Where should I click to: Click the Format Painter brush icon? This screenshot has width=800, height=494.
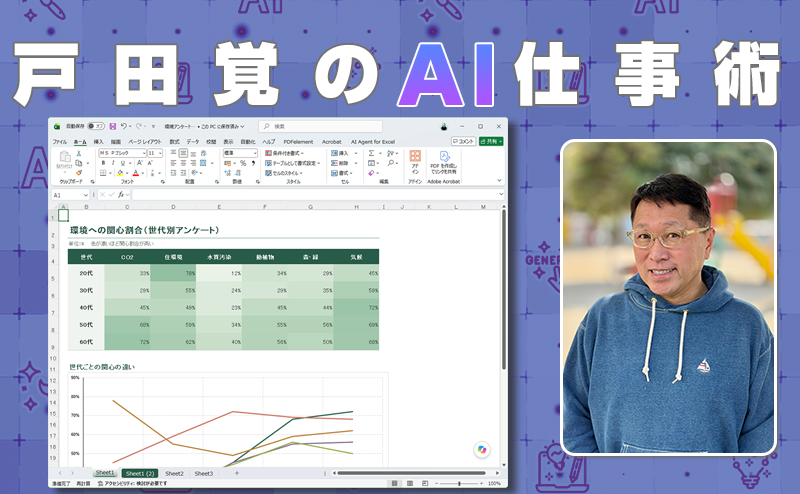79,172
